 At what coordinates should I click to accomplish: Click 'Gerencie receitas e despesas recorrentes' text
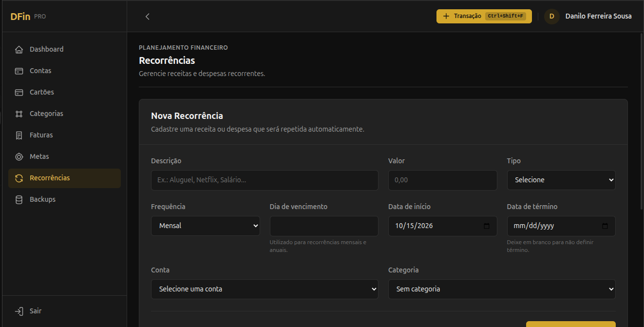pyautogui.click(x=202, y=74)
